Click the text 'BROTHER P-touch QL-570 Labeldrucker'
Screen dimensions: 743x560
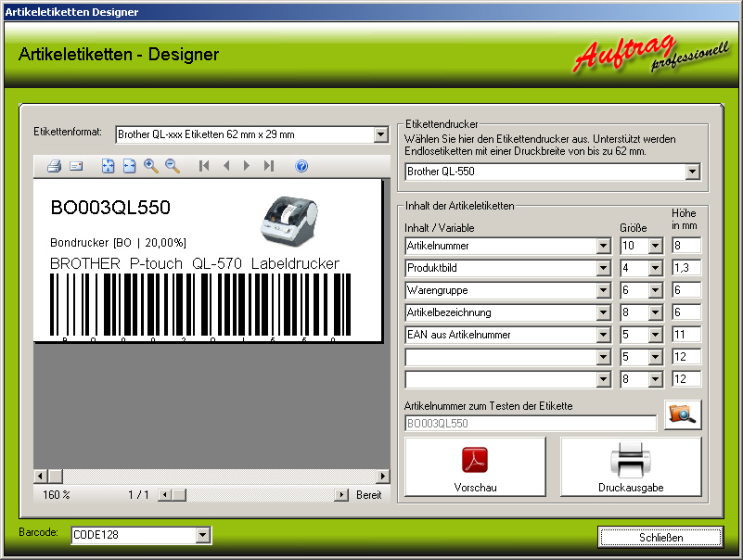(195, 263)
